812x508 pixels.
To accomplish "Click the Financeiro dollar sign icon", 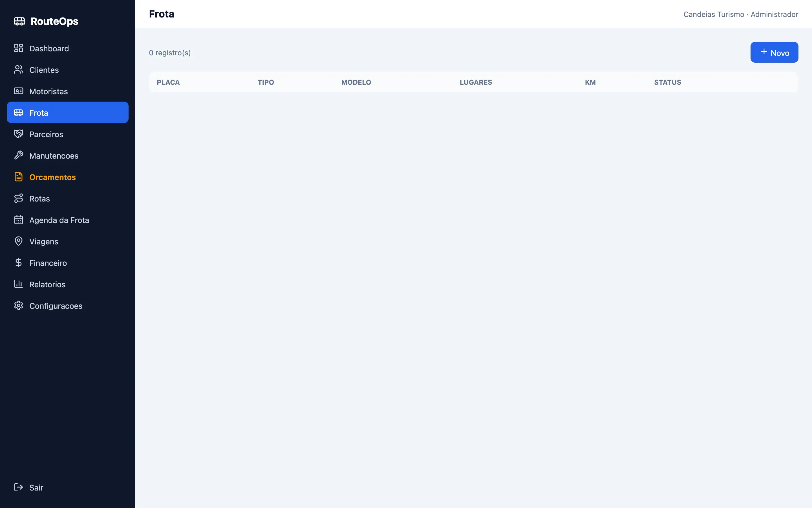I will (x=18, y=263).
